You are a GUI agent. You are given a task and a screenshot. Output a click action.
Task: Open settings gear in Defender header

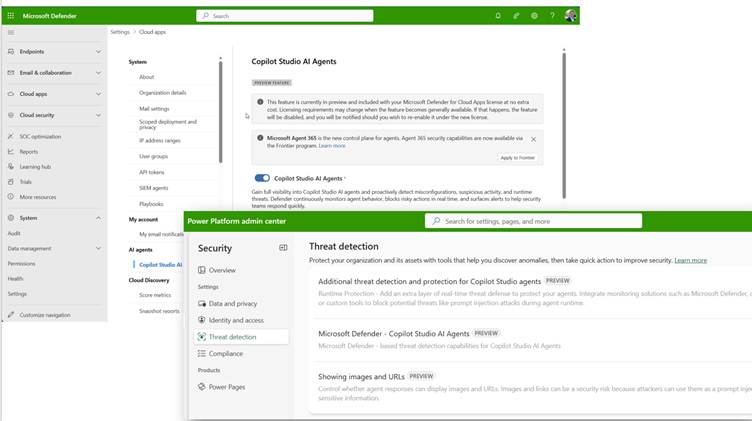click(534, 16)
